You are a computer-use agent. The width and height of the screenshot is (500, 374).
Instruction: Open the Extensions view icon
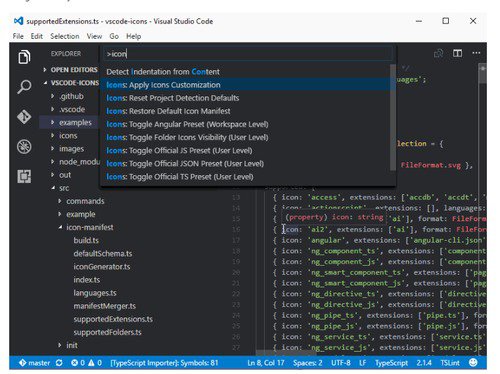24,176
